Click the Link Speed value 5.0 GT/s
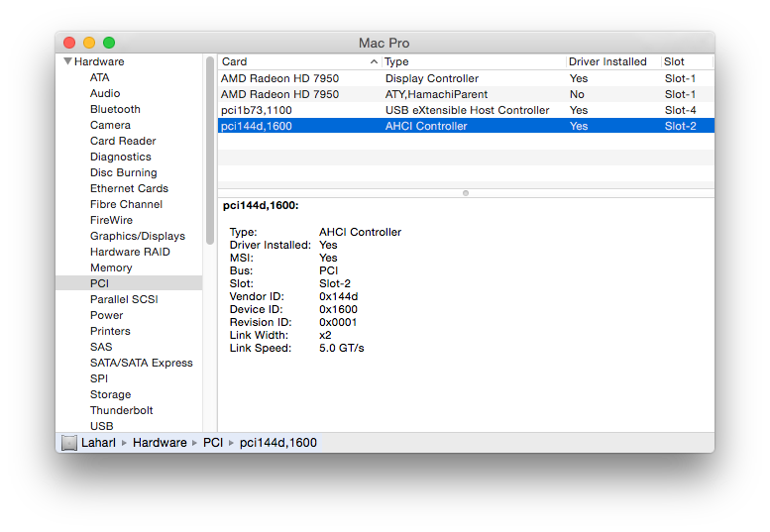Screen dimensions: 770x532 pyautogui.click(x=341, y=348)
